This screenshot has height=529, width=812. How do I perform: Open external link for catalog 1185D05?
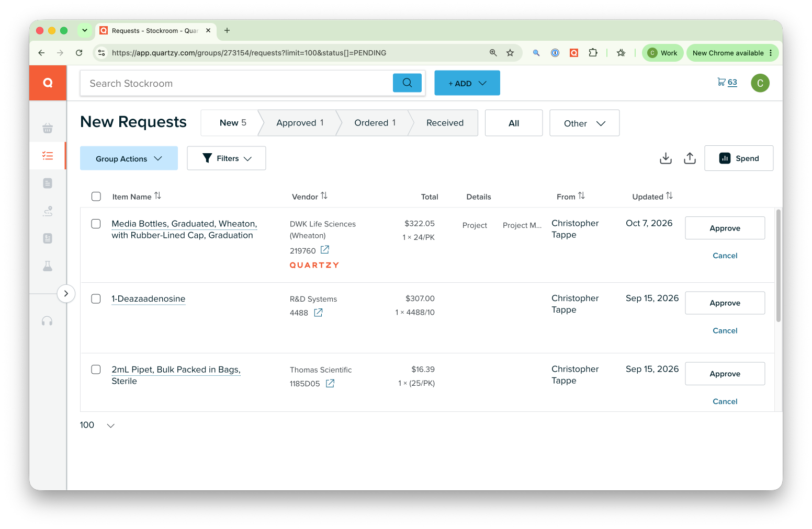click(330, 383)
